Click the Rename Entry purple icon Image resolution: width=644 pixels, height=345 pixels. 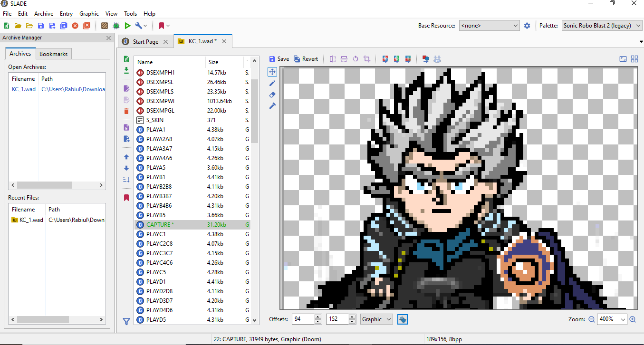click(x=126, y=88)
